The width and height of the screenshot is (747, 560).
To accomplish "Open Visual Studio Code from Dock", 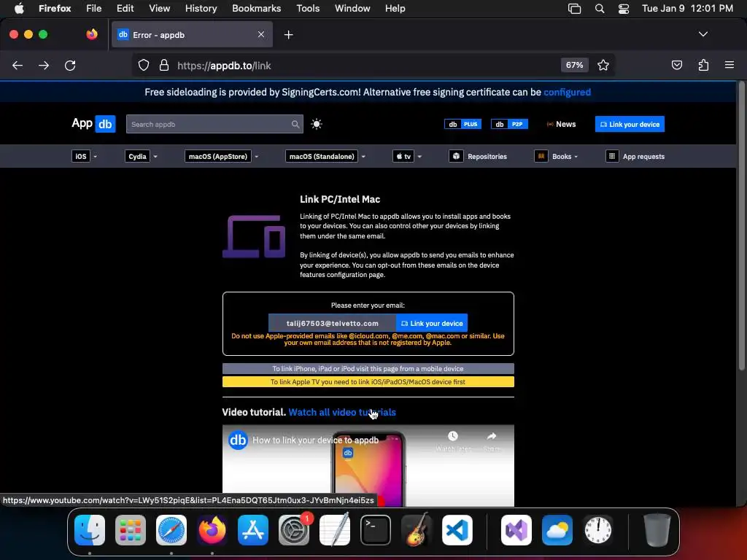I will pos(457,530).
